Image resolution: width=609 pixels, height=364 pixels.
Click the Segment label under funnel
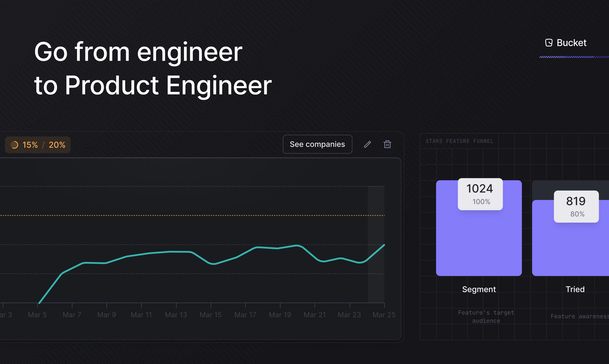(x=479, y=289)
